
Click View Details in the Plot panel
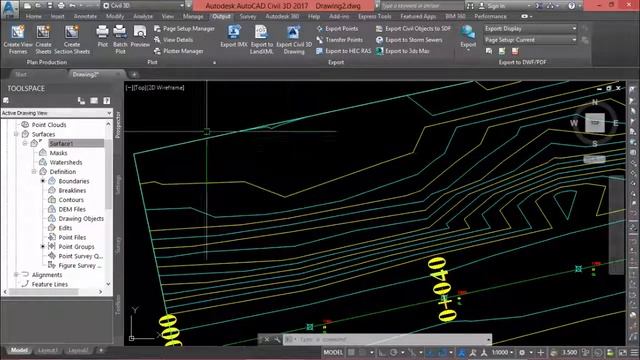173,40
